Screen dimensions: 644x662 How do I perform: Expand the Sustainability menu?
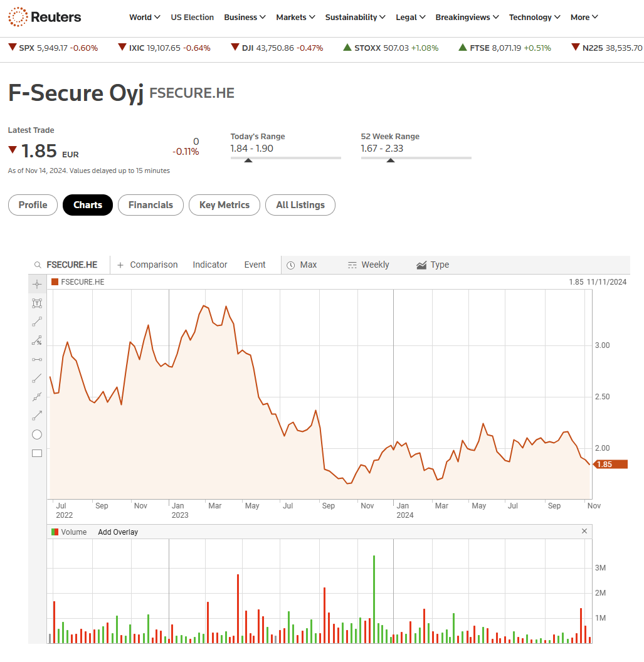[355, 18]
